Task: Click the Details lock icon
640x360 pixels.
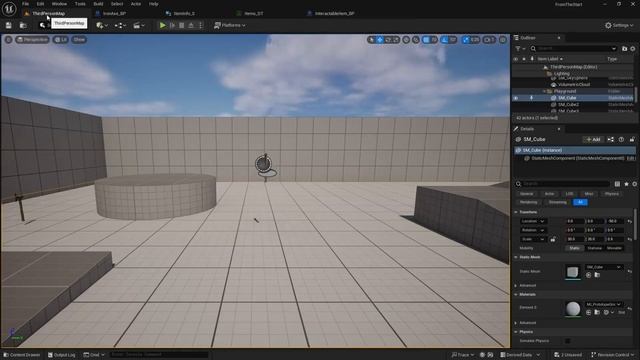Action: [632, 140]
